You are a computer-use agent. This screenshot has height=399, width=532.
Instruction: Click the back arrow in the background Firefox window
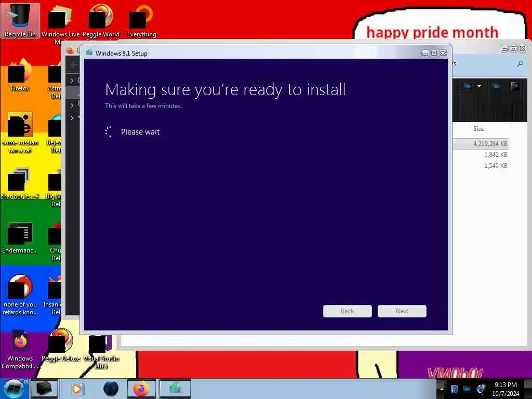tap(73, 65)
